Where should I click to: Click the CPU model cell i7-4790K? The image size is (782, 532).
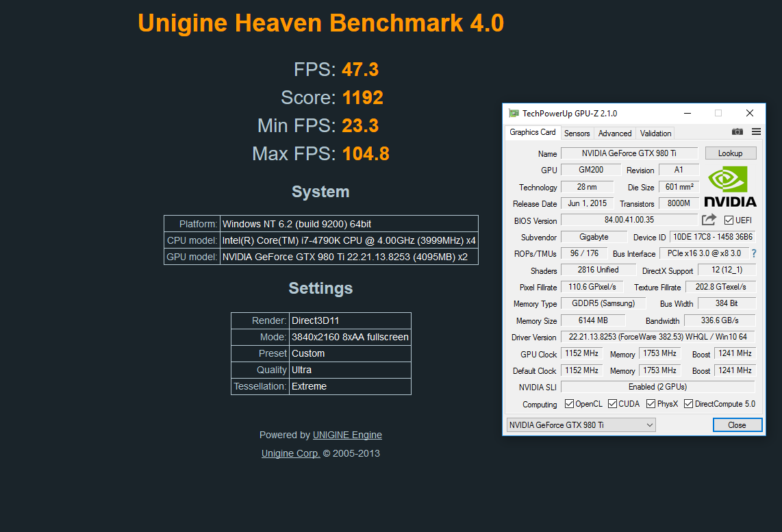pyautogui.click(x=349, y=240)
